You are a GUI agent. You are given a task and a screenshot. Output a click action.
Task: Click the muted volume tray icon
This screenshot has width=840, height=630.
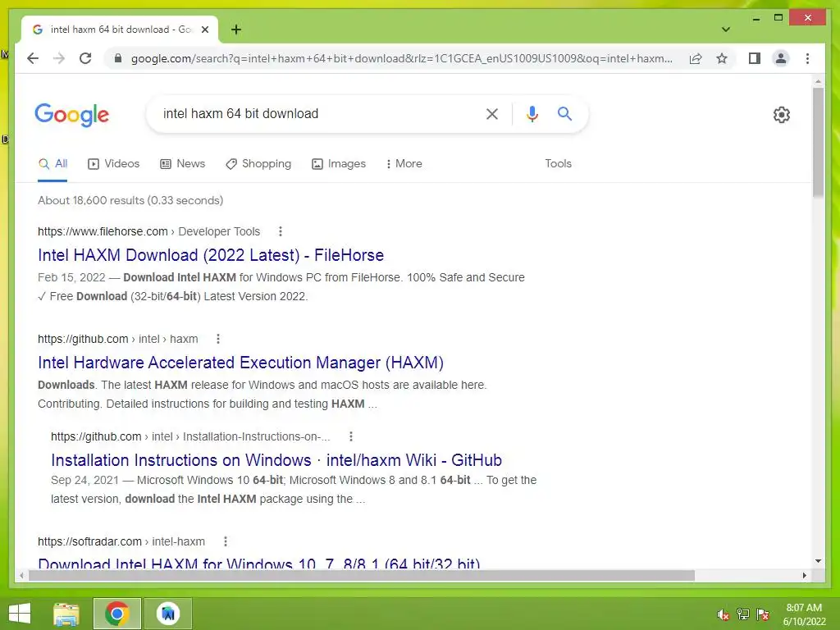(x=724, y=614)
